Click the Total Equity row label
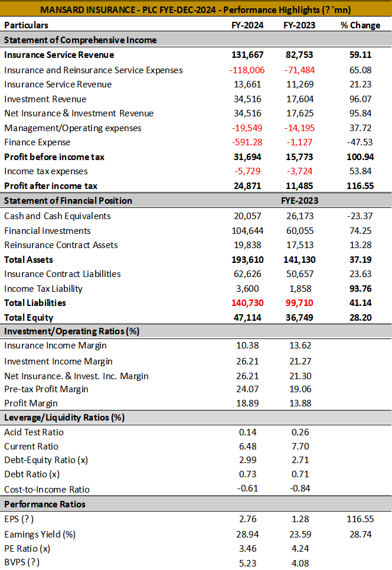The image size is (392, 570). point(28,318)
